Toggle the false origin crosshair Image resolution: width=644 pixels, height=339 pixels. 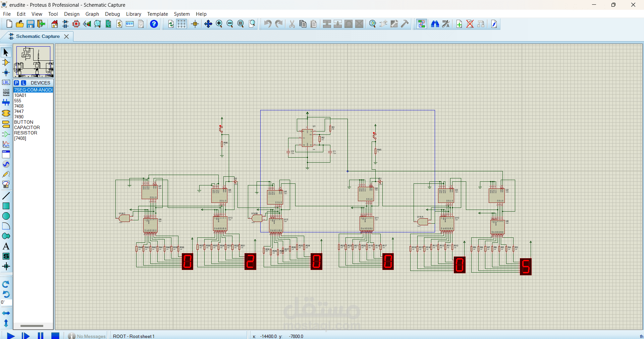(195, 24)
